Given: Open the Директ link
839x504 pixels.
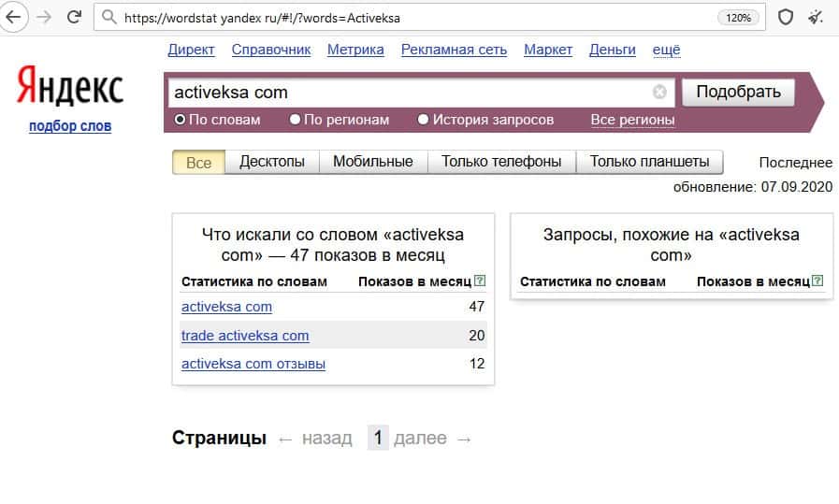Looking at the screenshot, I should tap(191, 50).
